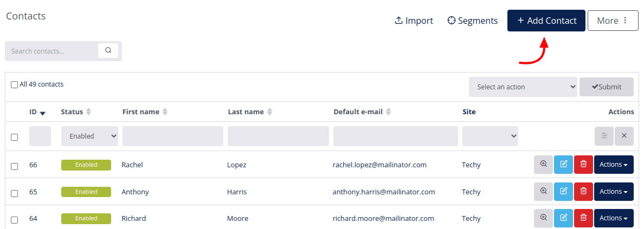Open advanced filter settings icon
Screen dimensions: 644x229
click(x=604, y=136)
